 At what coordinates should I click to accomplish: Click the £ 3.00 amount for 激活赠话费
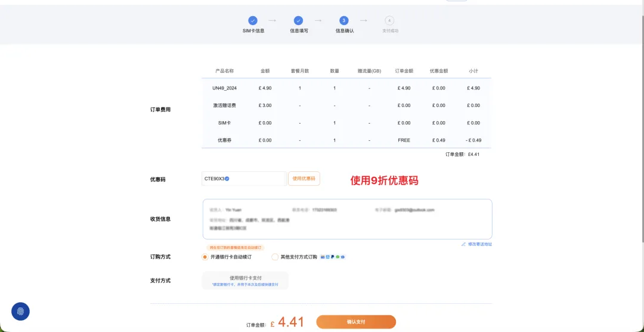pyautogui.click(x=265, y=105)
